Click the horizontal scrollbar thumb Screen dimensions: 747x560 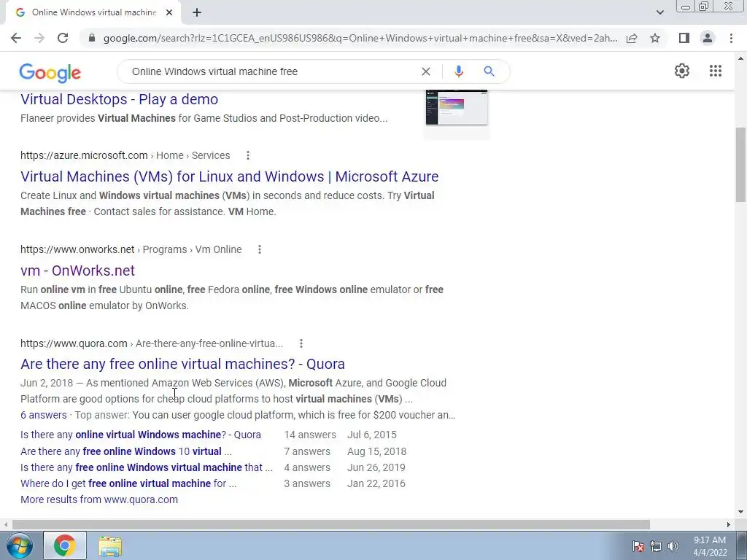coord(330,524)
